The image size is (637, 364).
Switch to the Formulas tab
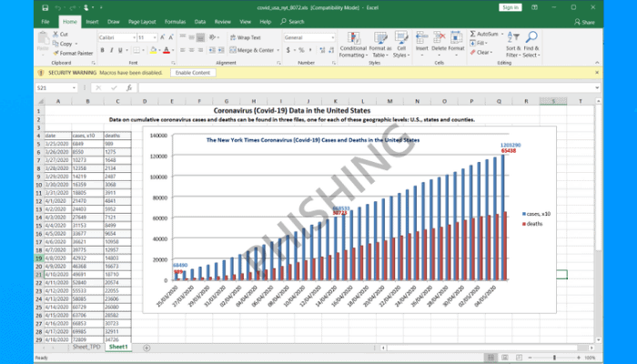(x=175, y=22)
